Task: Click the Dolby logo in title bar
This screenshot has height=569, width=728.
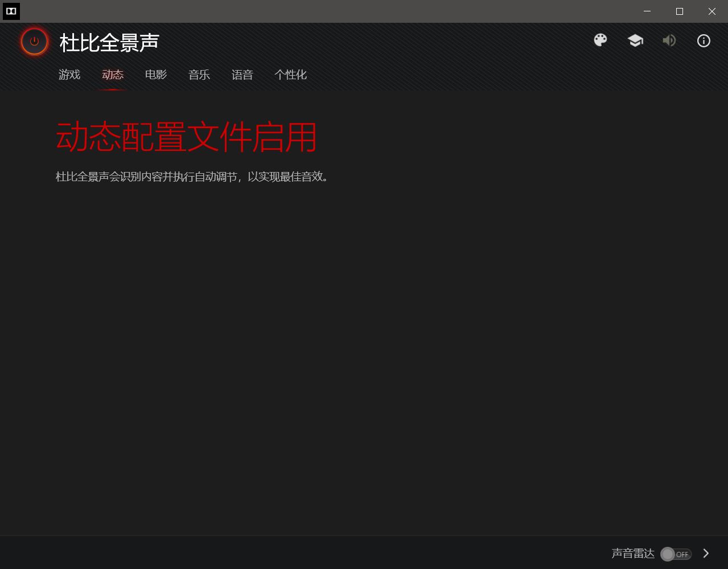Action: click(11, 11)
